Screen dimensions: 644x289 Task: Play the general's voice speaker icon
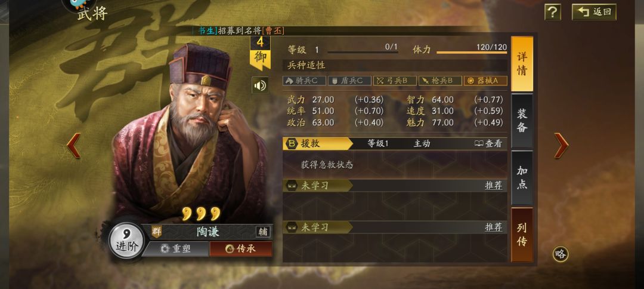[260, 85]
